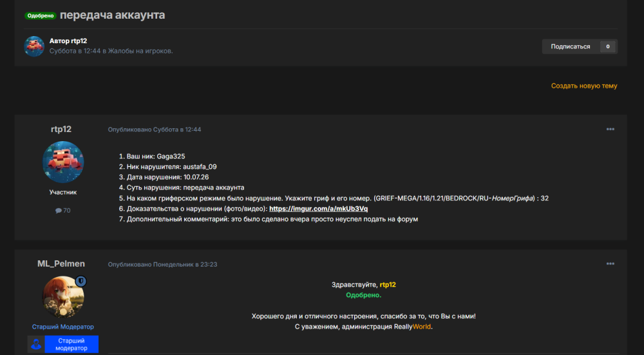The height and width of the screenshot is (355, 644).
Task: Click the Подписаться button
Action: (571, 46)
